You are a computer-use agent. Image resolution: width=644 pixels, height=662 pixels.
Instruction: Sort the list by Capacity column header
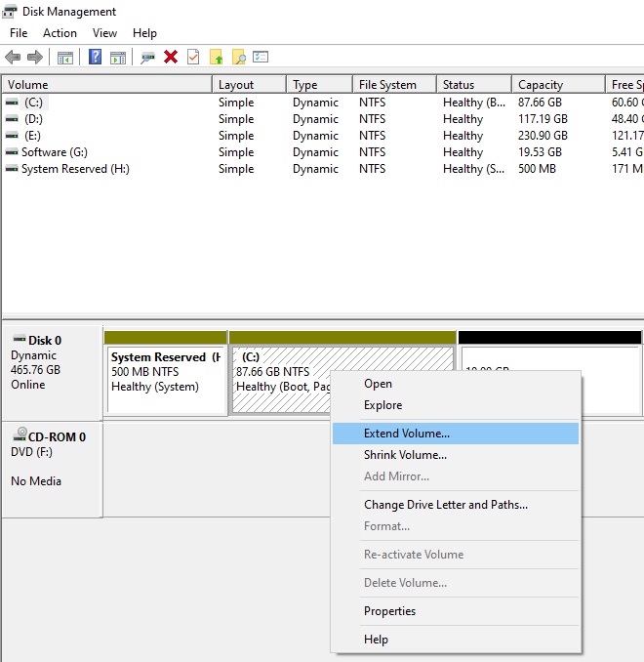click(541, 85)
